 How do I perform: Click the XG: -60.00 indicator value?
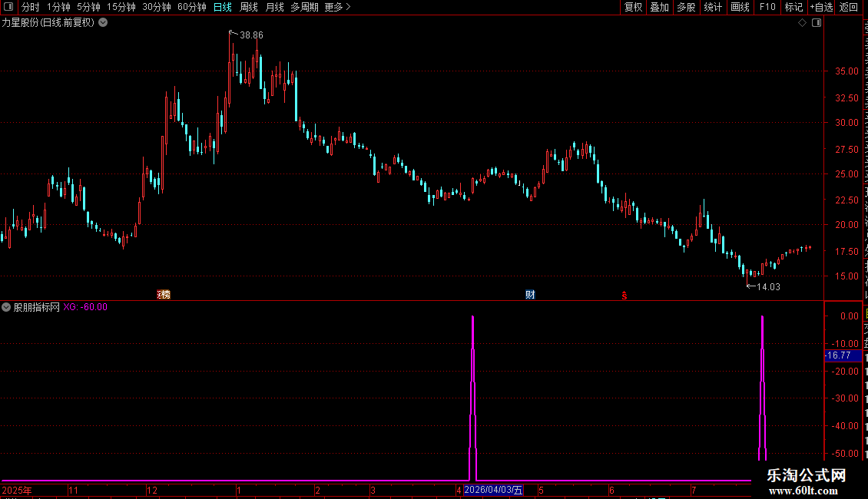85,307
